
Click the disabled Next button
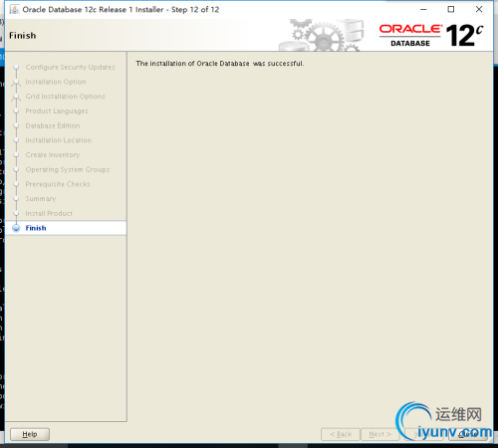click(x=379, y=434)
